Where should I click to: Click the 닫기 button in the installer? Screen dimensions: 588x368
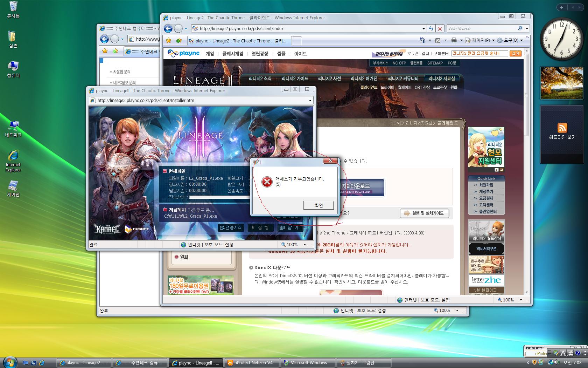click(x=290, y=227)
